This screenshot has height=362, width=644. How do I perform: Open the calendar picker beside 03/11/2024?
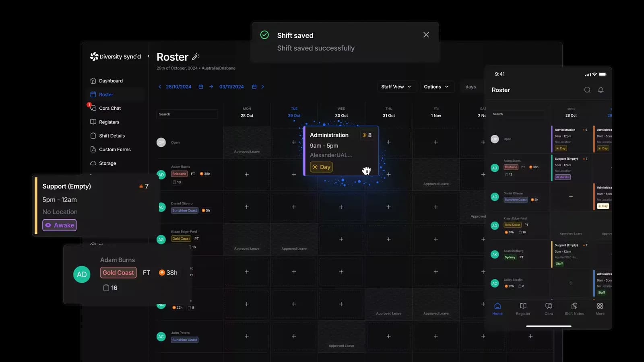click(x=254, y=86)
